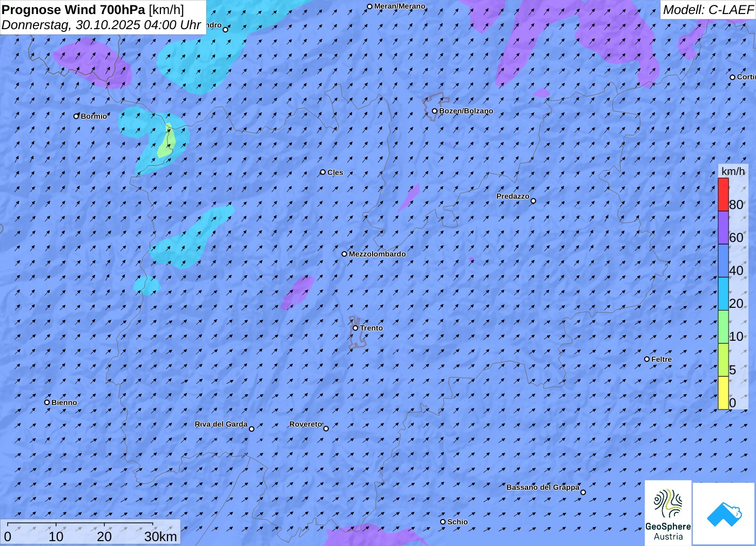Screen dimensions: 756x546
Task: Click the date "Donnerstag, 30.10.2025 04:00 Uhr"
Action: (102, 25)
